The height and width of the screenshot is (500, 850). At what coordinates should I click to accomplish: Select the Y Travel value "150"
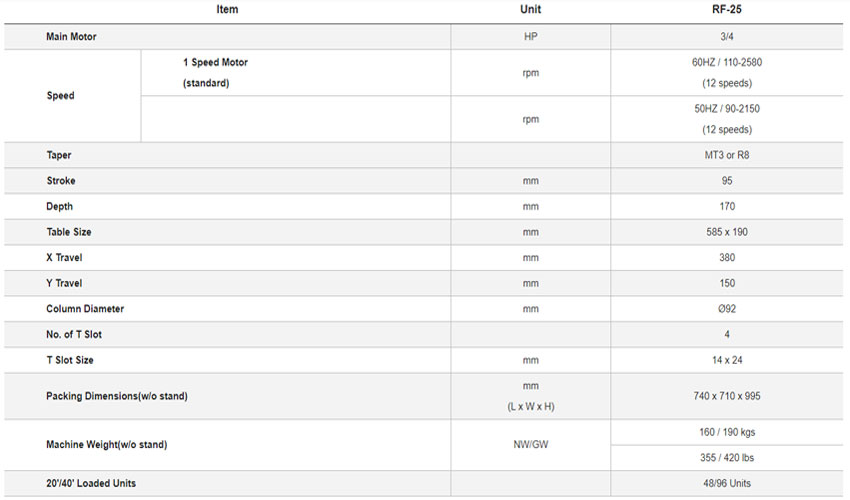(x=726, y=283)
